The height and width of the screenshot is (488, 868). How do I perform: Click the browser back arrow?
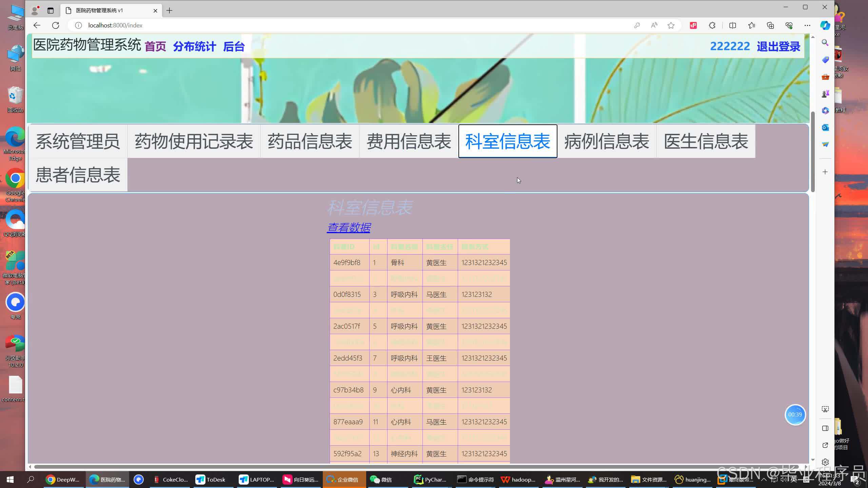click(x=37, y=25)
